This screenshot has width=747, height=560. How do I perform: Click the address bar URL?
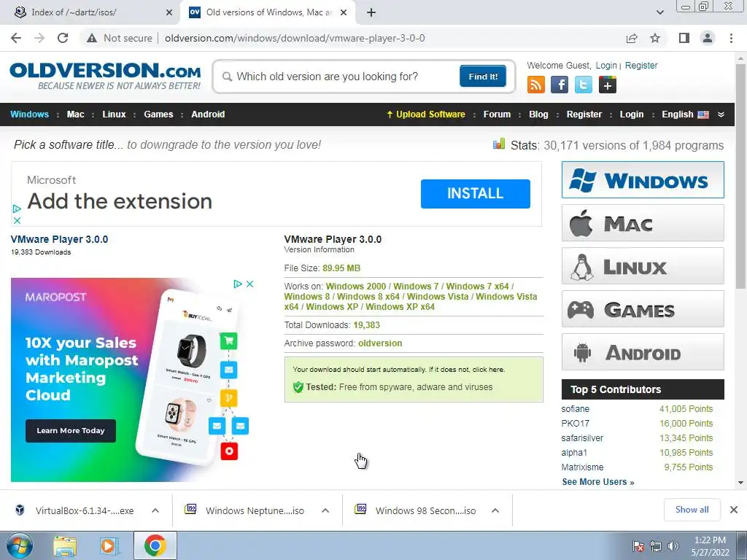[295, 38]
